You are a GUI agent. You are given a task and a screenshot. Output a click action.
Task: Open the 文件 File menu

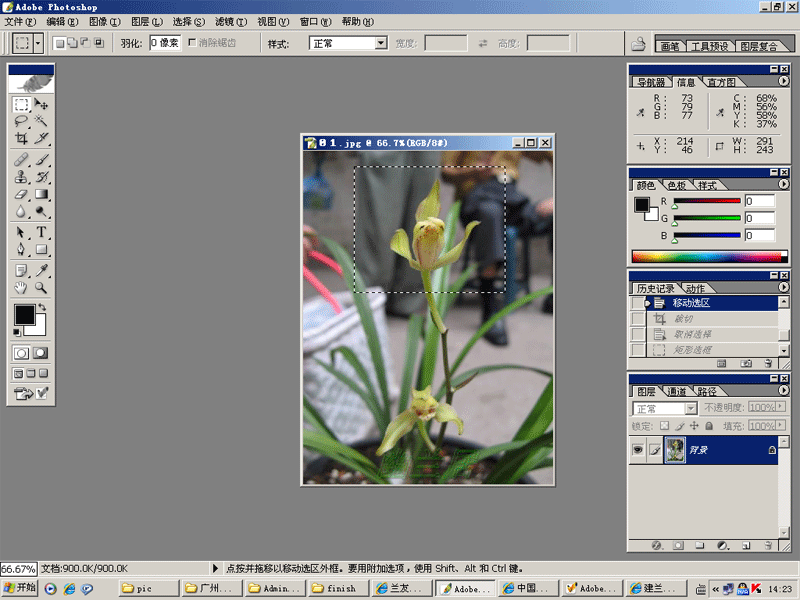pos(20,21)
